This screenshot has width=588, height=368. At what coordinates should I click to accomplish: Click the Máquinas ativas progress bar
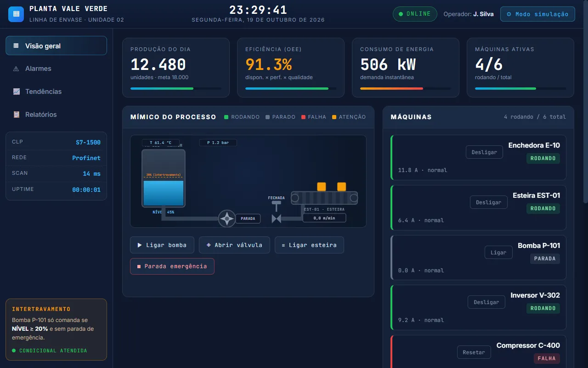520,88
